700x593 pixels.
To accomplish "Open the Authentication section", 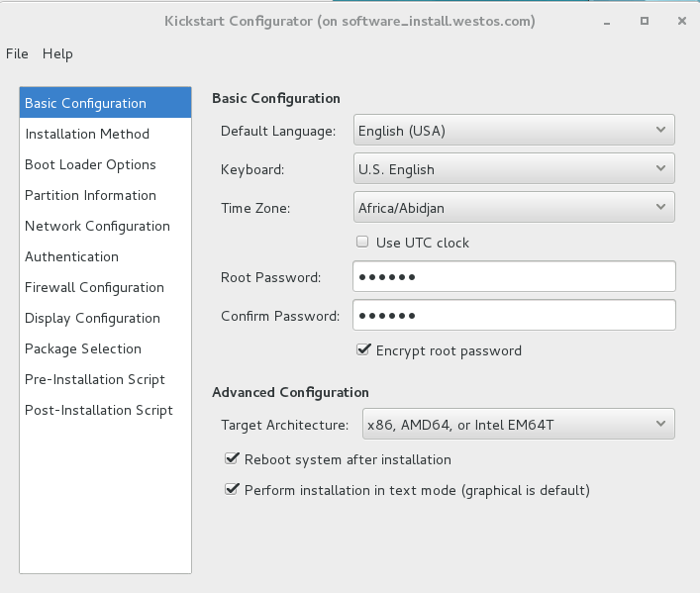I will [x=71, y=256].
